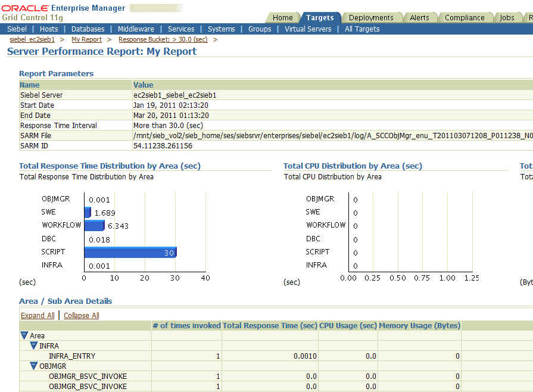Follow the siebel_ec2sieb1 breadcrumb link
533x392 pixels.
click(32, 39)
